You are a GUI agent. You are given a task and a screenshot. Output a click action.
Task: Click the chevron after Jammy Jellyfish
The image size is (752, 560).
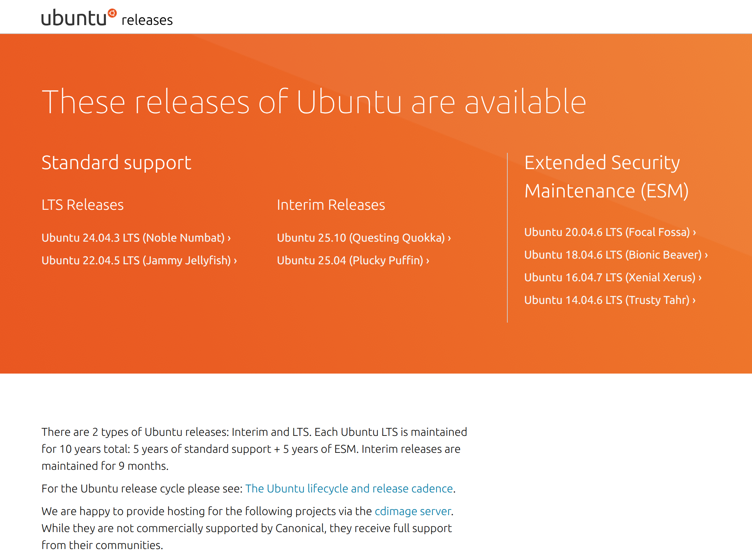coord(235,261)
